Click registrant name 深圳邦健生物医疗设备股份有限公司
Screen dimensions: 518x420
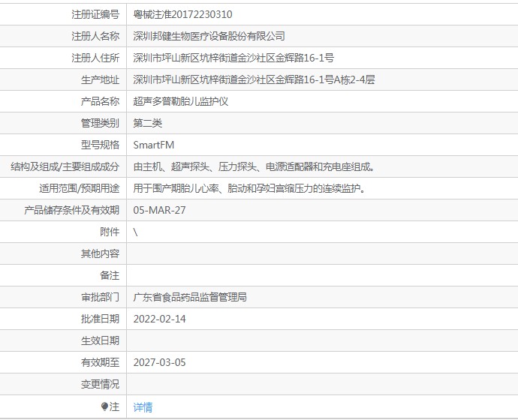209,36
